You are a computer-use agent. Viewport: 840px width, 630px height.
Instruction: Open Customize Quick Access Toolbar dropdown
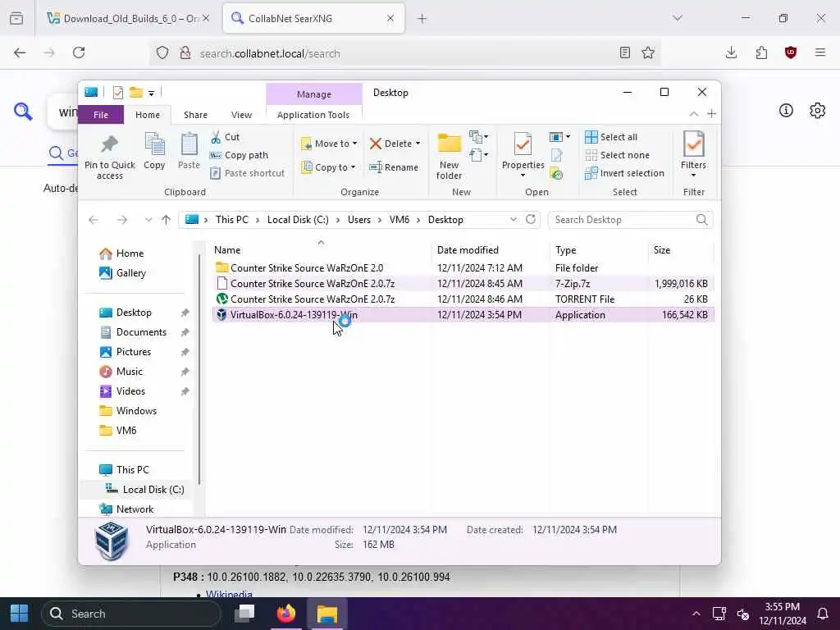tap(152, 94)
